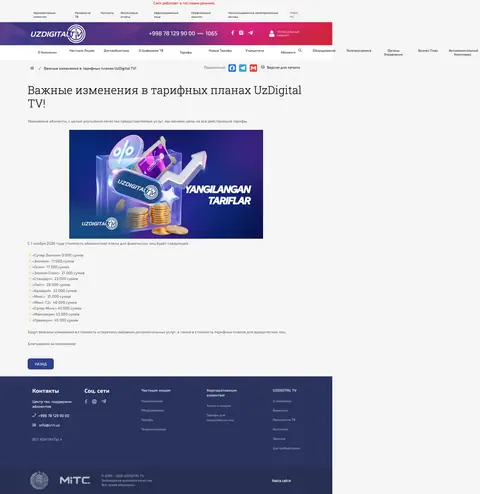This screenshot has height=494, width=480.
Task: Go to home via breadcrumb home icon
Action: pos(32,68)
